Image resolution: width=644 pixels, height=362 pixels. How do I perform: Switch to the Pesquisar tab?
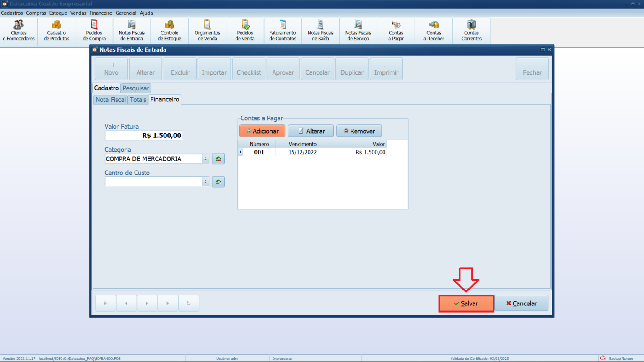click(x=136, y=88)
